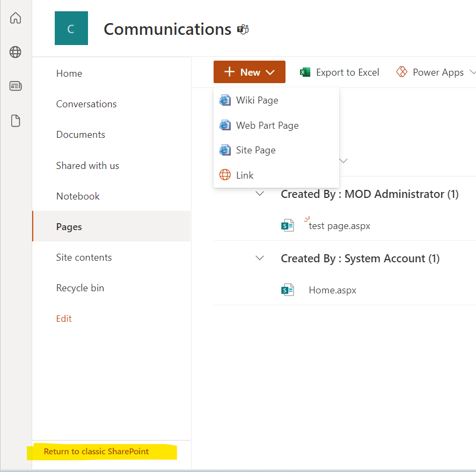Viewport: 476px width, 472px height.
Task: Collapse the System Account group
Action: tap(260, 258)
